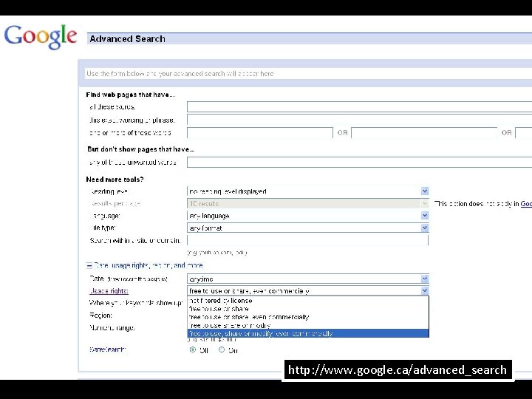Select 'free to use or share, even commercially'
The image size is (532, 399).
308,317
